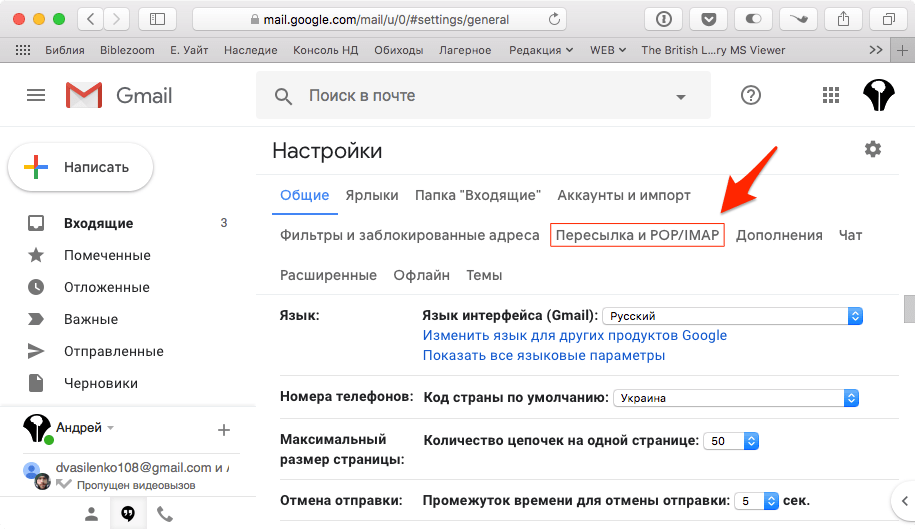This screenshot has width=915, height=529.
Task: Open the Чат settings tab
Action: coord(850,235)
